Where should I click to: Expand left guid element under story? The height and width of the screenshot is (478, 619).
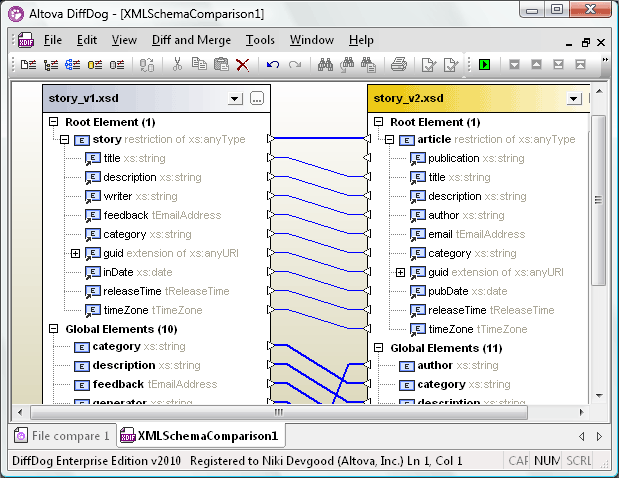pos(75,253)
